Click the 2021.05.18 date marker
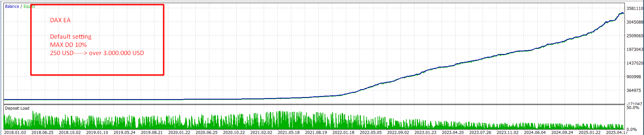The image size is (644, 135). tap(289, 132)
